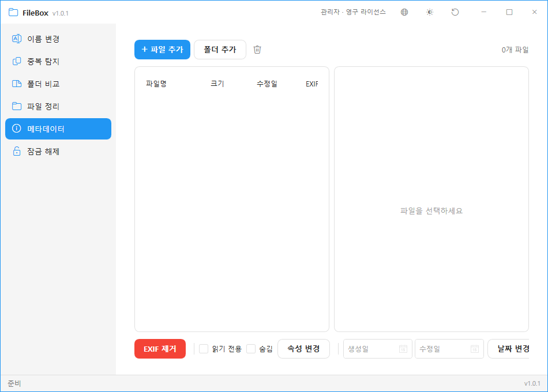This screenshot has height=392, width=548.
Task: Click the 생성일 date input field
Action: coord(378,349)
